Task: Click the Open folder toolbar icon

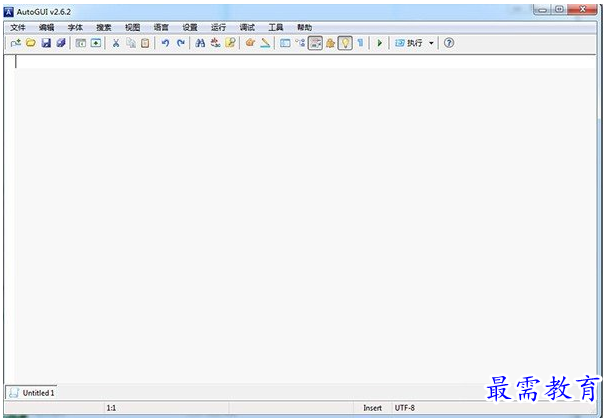Action: coord(31,43)
